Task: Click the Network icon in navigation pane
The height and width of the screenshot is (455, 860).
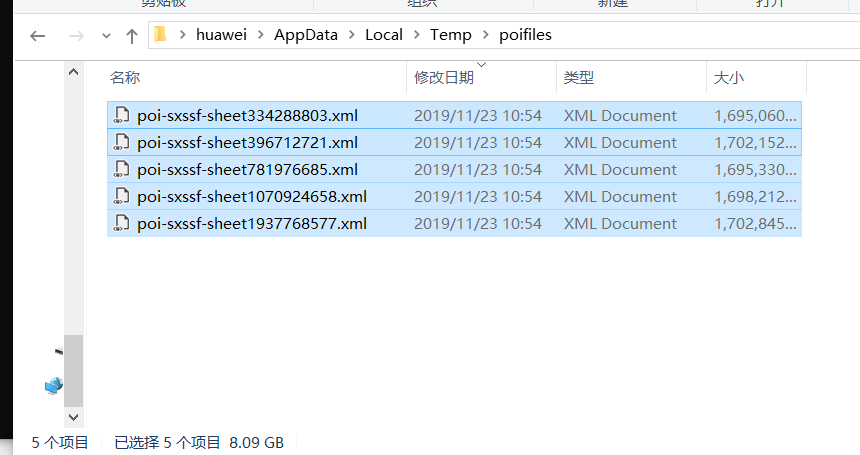Action: point(54,385)
